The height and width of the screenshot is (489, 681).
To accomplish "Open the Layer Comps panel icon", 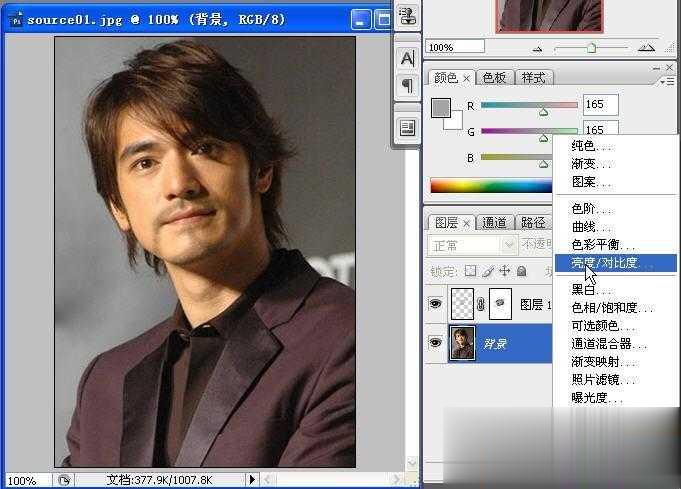I will [407, 128].
